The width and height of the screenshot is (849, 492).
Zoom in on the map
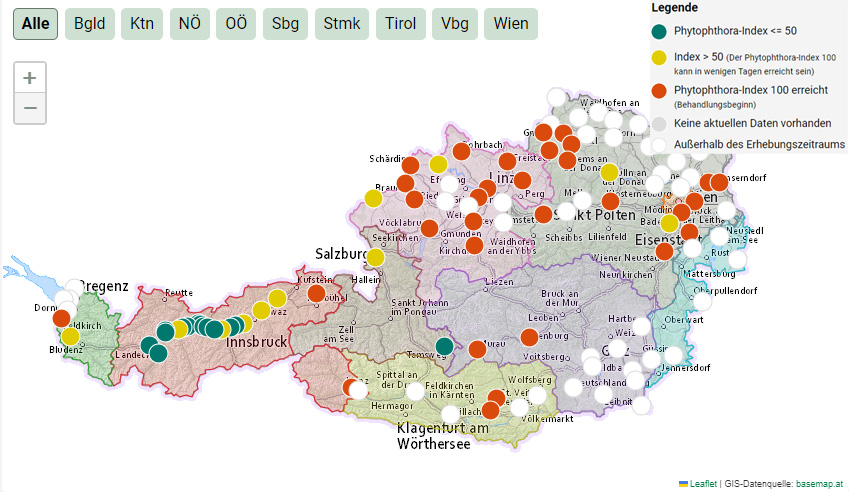coord(30,78)
